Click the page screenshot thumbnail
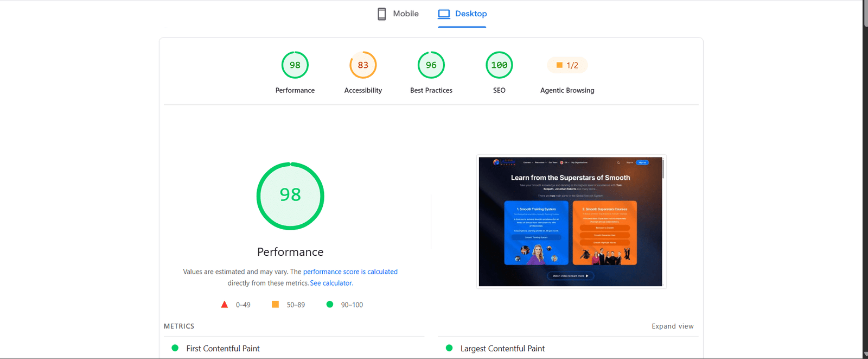This screenshot has width=868, height=359. [571, 222]
